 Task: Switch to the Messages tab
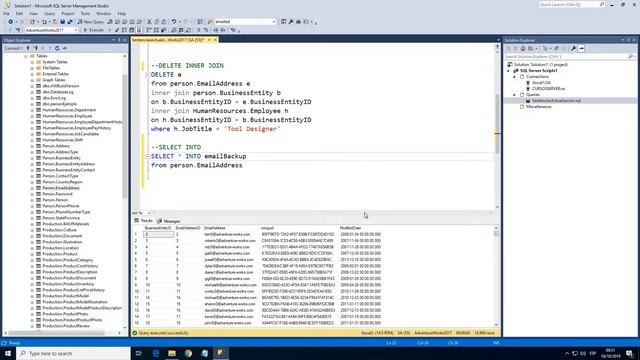pos(169,221)
